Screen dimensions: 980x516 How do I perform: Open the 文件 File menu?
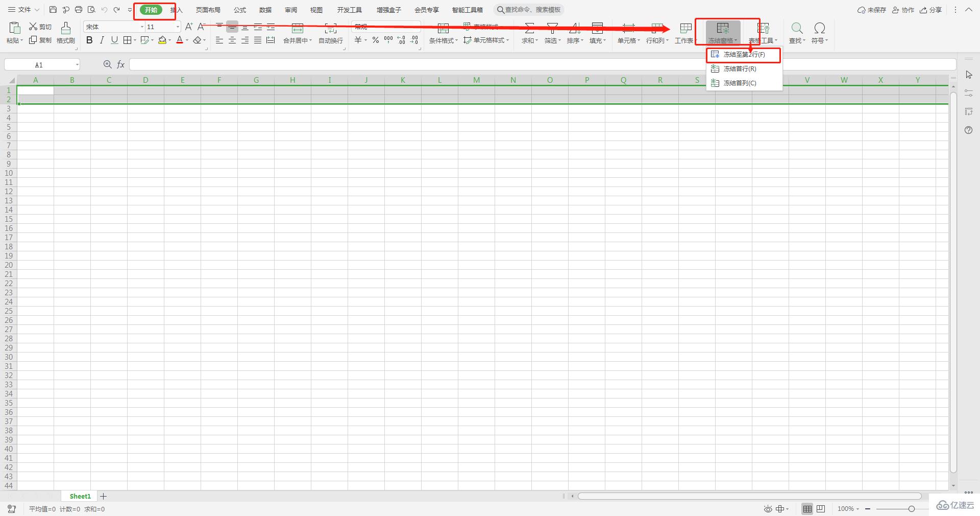(x=23, y=10)
